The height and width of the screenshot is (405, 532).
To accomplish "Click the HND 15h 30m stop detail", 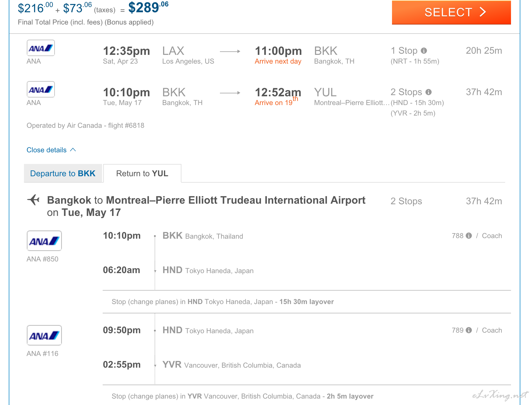I will tap(417, 103).
